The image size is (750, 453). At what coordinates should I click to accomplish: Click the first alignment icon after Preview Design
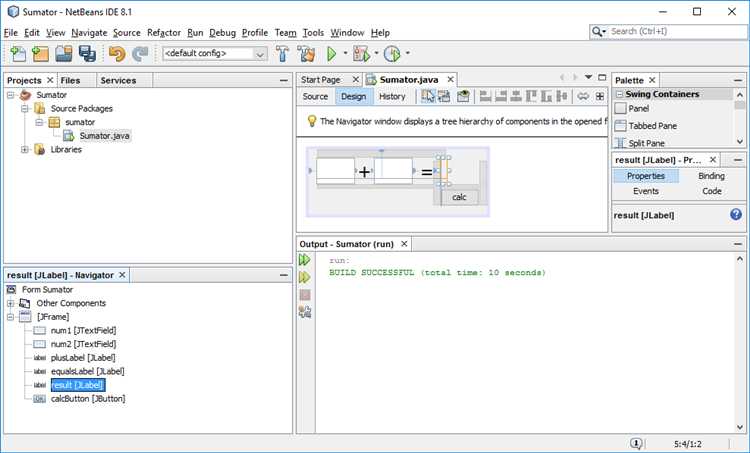485,96
